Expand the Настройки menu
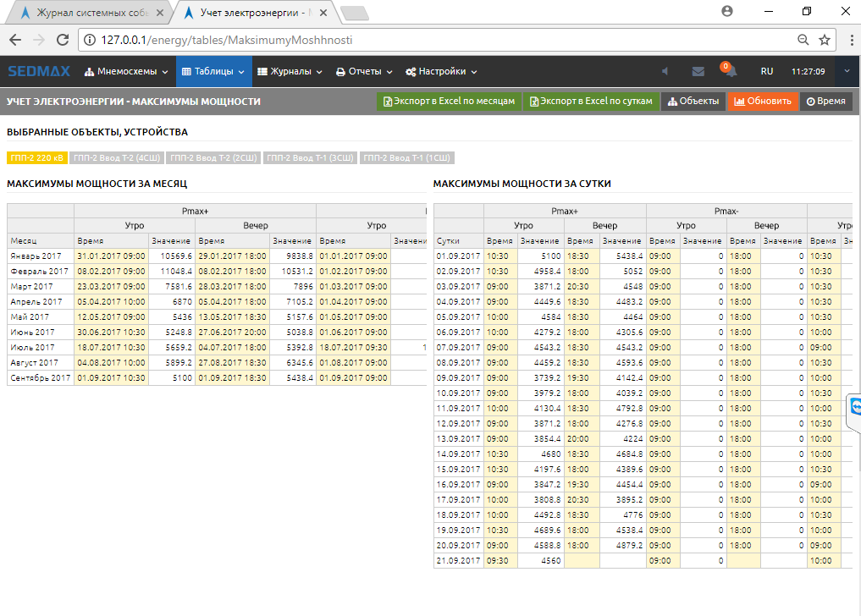Screen dimensions: 861x616 click(x=441, y=72)
